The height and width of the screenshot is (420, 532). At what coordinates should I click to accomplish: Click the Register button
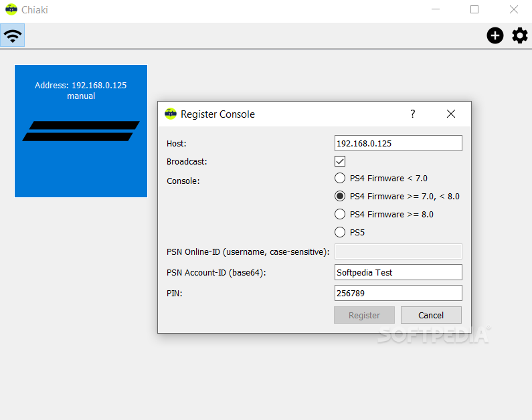pyautogui.click(x=365, y=315)
